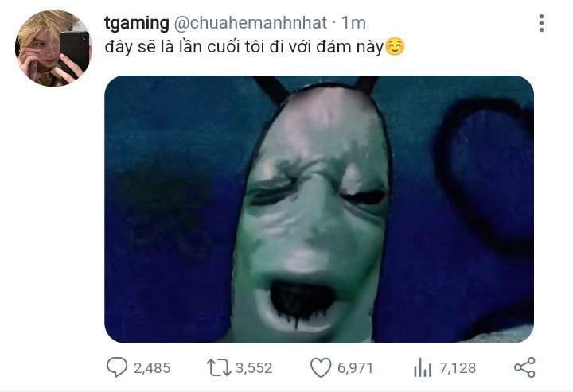The image size is (573, 392).
Task: Click the reply speech bubble icon
Action: [116, 367]
